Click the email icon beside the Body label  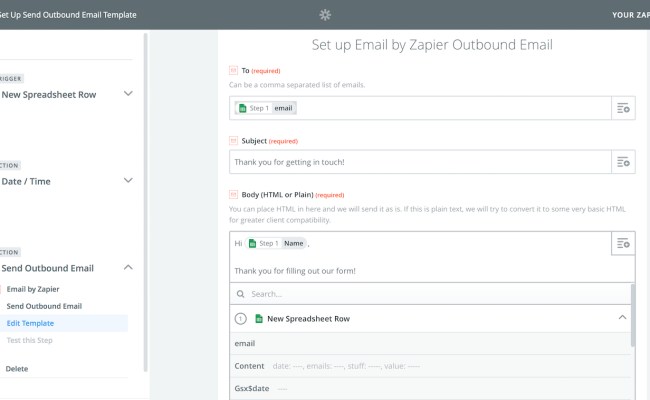pyautogui.click(x=233, y=194)
